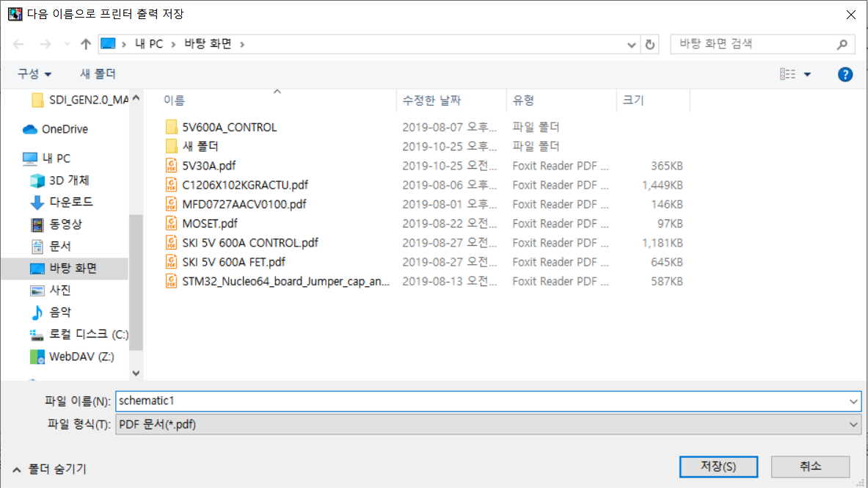Viewport: 868px width, 488px height.
Task: Open 동영상 folder in sidebar
Action: click(x=55, y=225)
